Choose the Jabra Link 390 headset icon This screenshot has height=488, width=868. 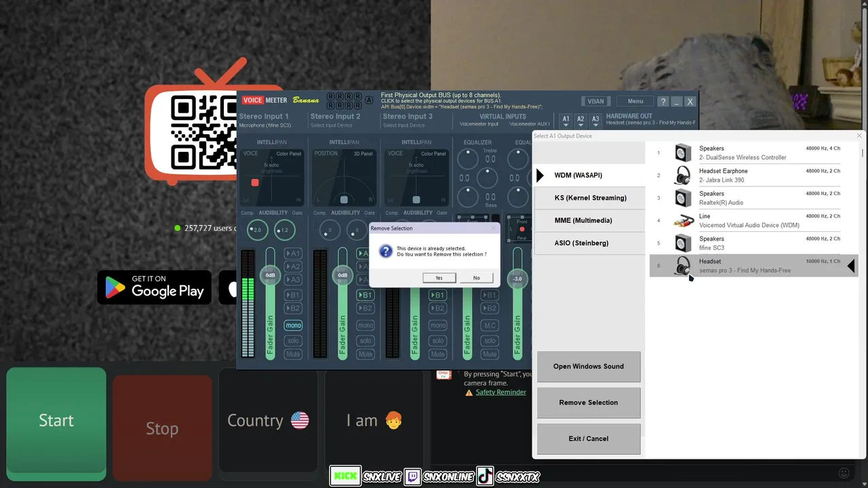(682, 176)
